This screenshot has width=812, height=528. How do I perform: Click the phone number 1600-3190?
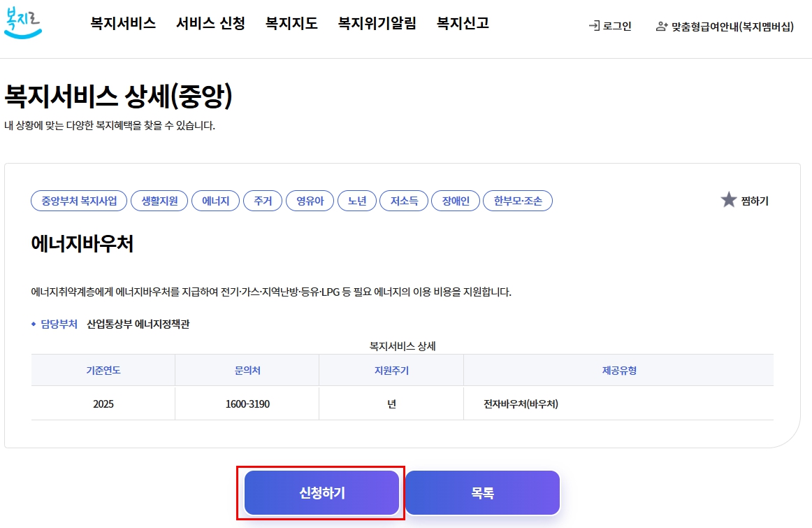pos(246,404)
